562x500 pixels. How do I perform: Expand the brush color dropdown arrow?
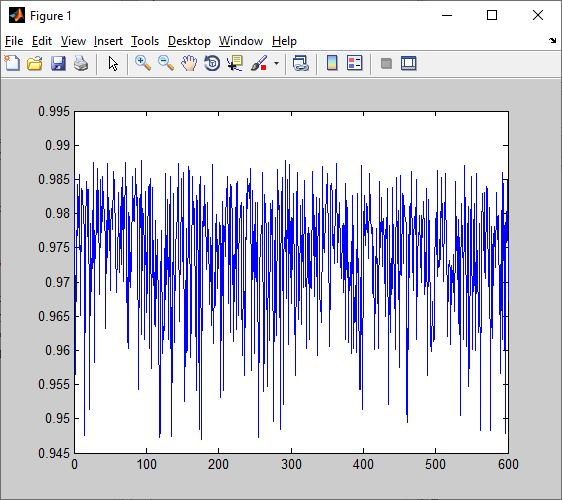pyautogui.click(x=276, y=63)
